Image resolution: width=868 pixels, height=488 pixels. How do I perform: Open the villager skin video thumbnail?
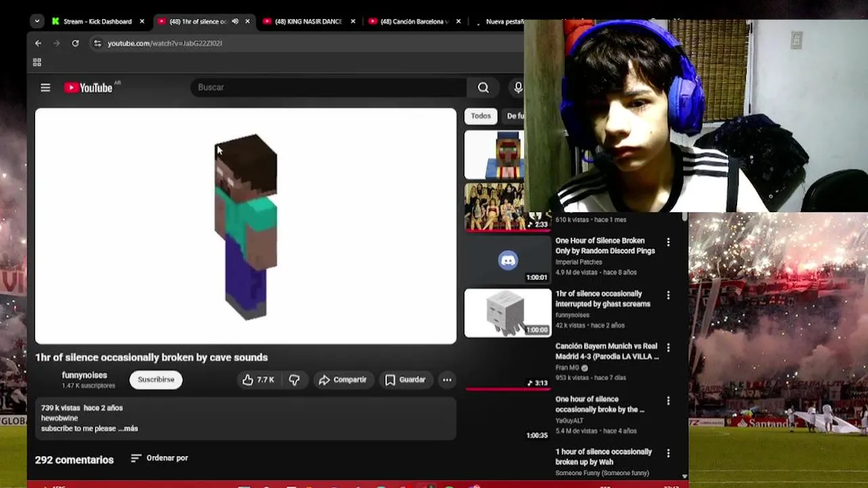point(494,155)
